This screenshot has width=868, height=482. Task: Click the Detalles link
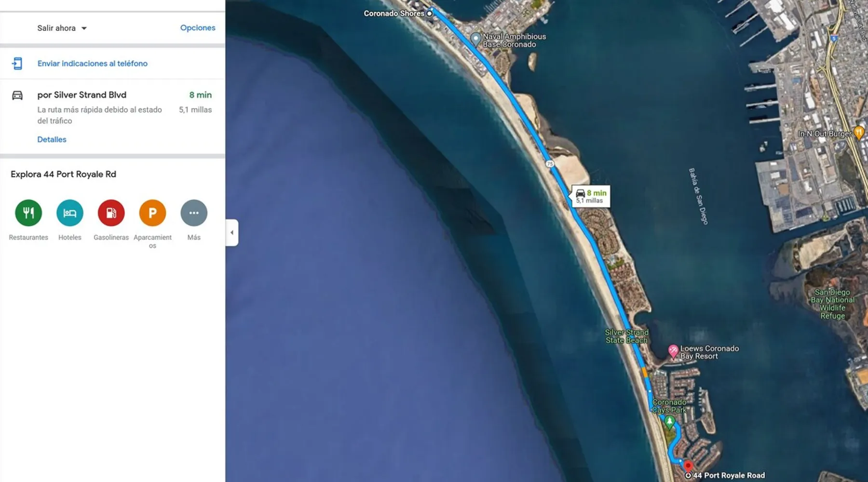pyautogui.click(x=52, y=139)
